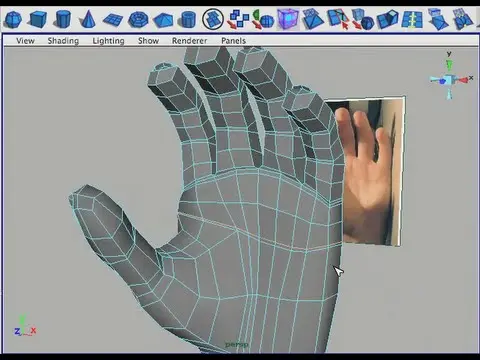Click the puzzle-piece Separate shelf icon
The image size is (480, 360).
point(239,19)
